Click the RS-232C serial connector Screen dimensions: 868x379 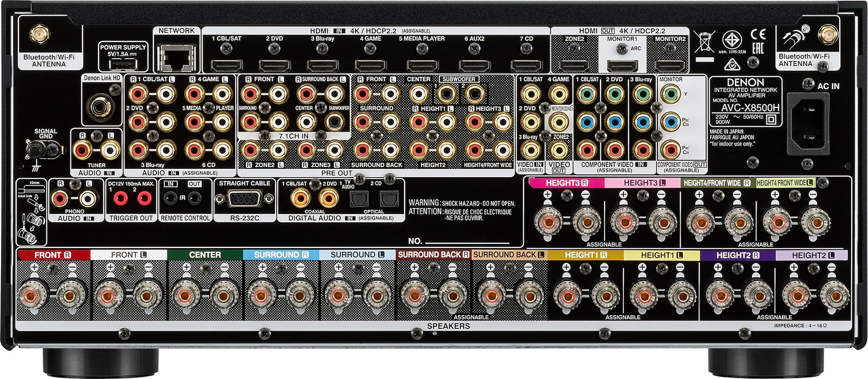coord(245,199)
